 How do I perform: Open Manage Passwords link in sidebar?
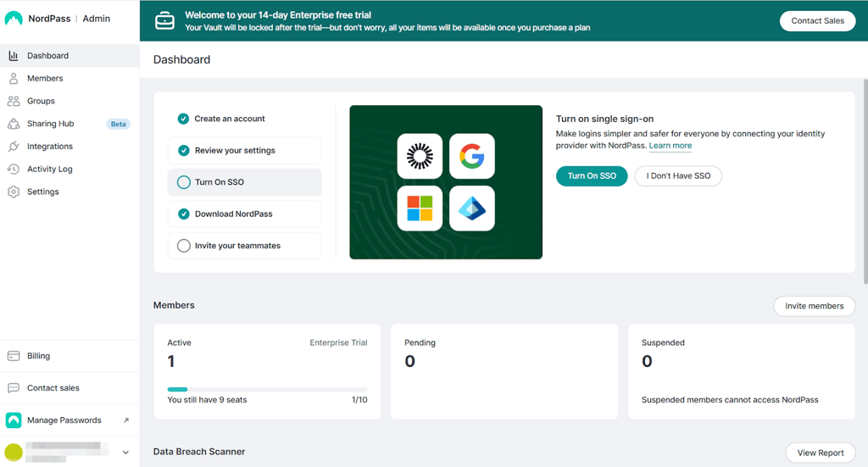(70, 420)
